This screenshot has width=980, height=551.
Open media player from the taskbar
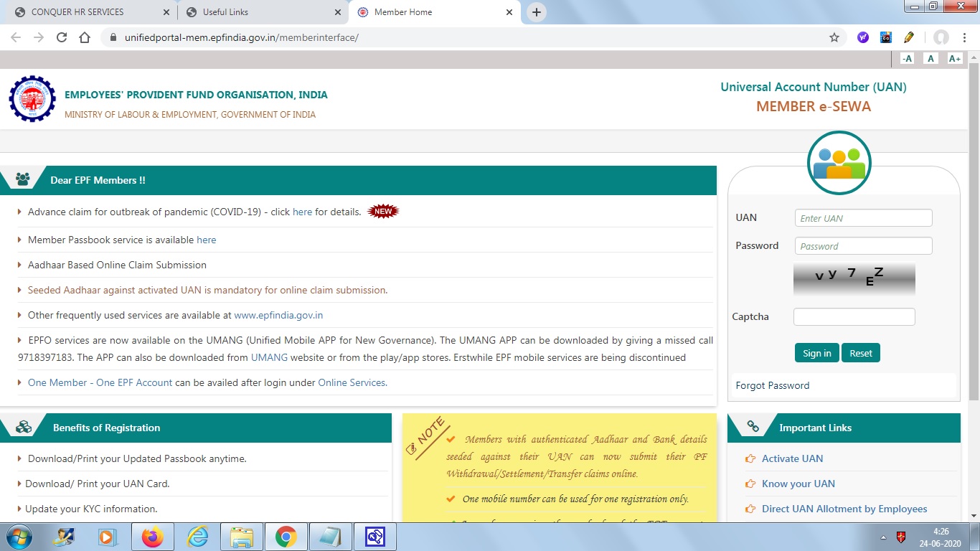108,537
